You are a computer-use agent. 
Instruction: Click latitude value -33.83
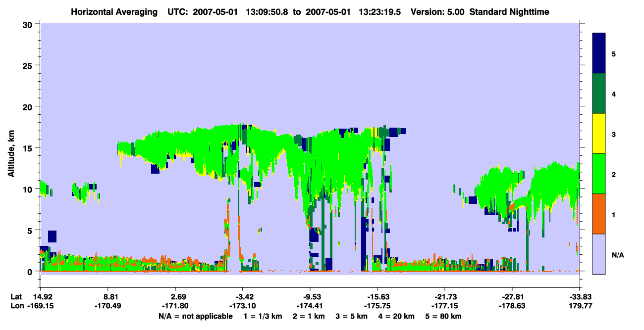click(580, 297)
